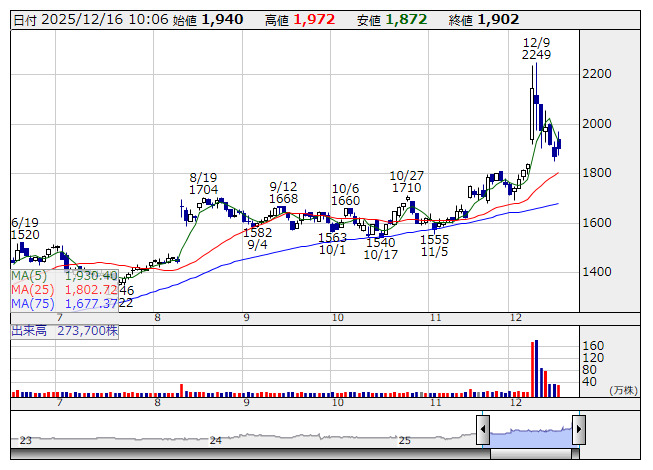Click the 10/27 high label 1710
This screenshot has height=470, width=653.
click(406, 187)
